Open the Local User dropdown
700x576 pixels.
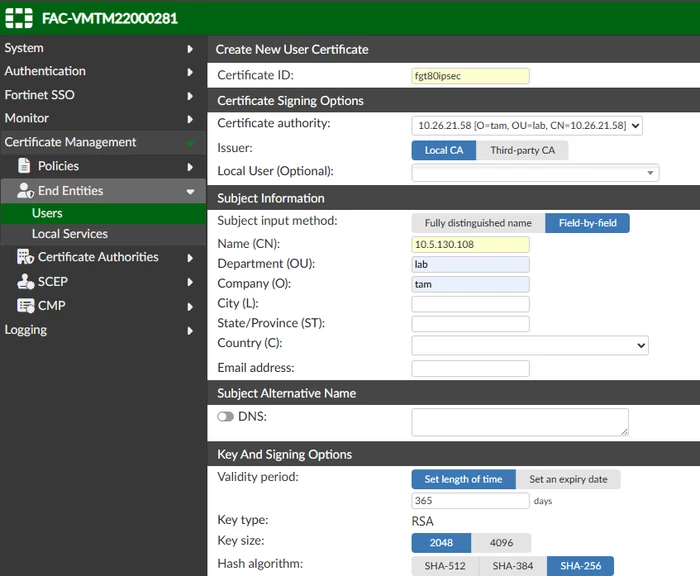pyautogui.click(x=535, y=173)
